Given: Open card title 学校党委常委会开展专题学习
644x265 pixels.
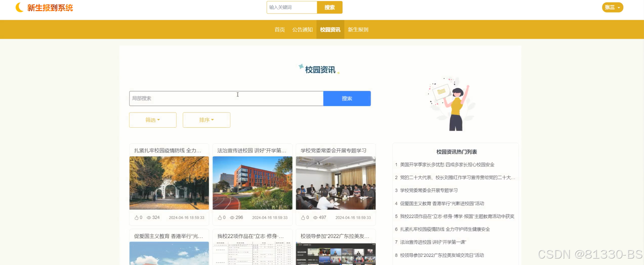Looking at the screenshot, I should [334, 150].
